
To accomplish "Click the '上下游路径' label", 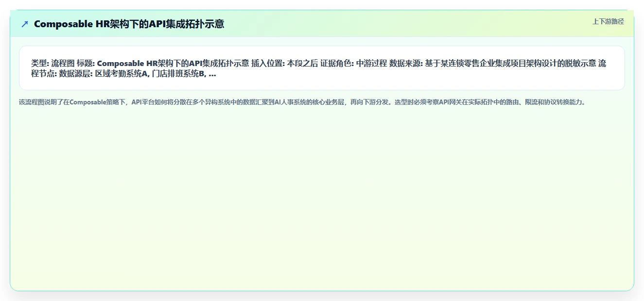I will pos(608,21).
